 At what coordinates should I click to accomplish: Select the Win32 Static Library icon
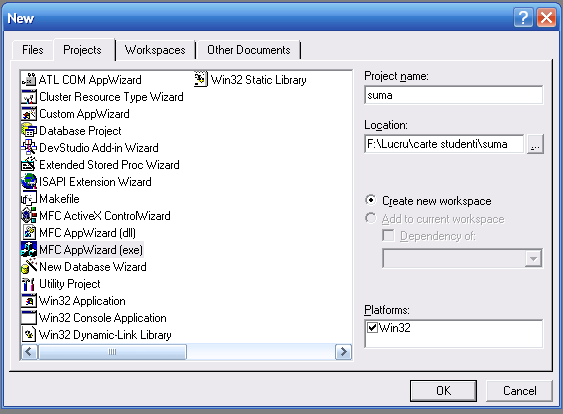pos(201,80)
